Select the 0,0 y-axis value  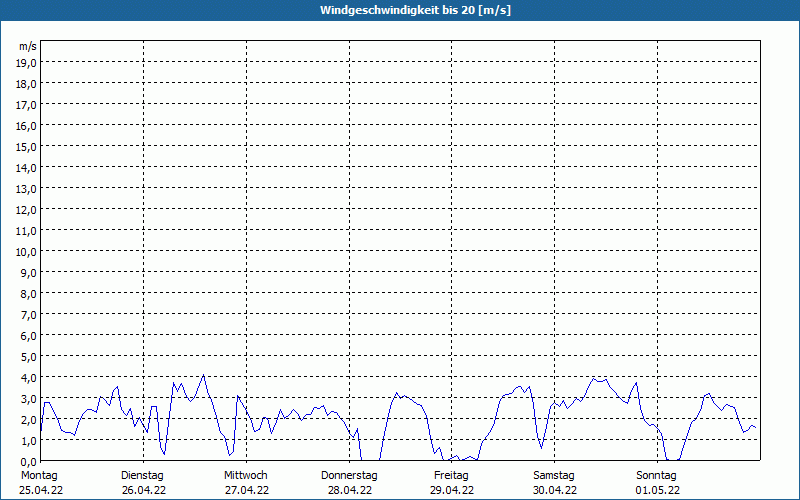coord(29,461)
